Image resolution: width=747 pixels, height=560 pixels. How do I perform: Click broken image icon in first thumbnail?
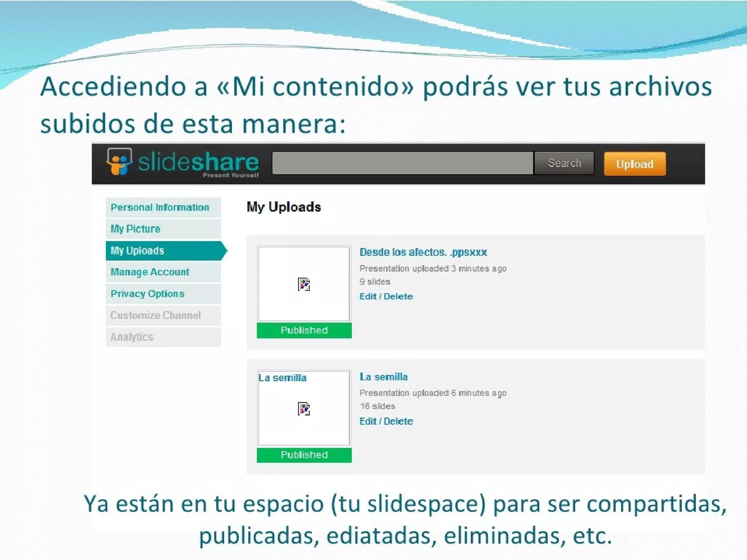click(x=304, y=284)
